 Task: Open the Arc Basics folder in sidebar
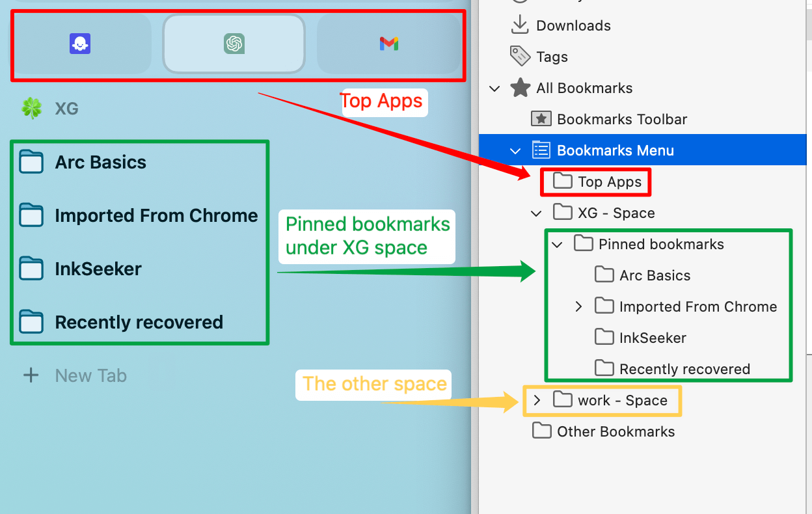click(100, 162)
